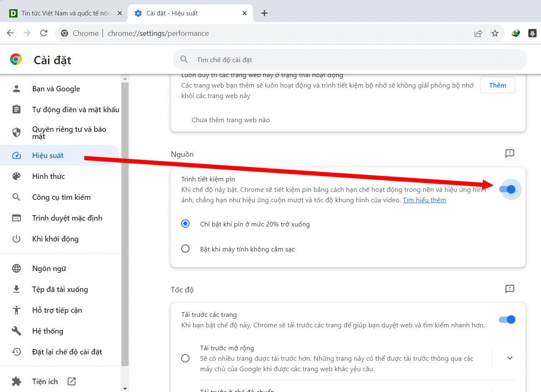Click the reset icon for Đặt lại chế độ cài đặt
The image size is (541, 392).
(x=16, y=352)
